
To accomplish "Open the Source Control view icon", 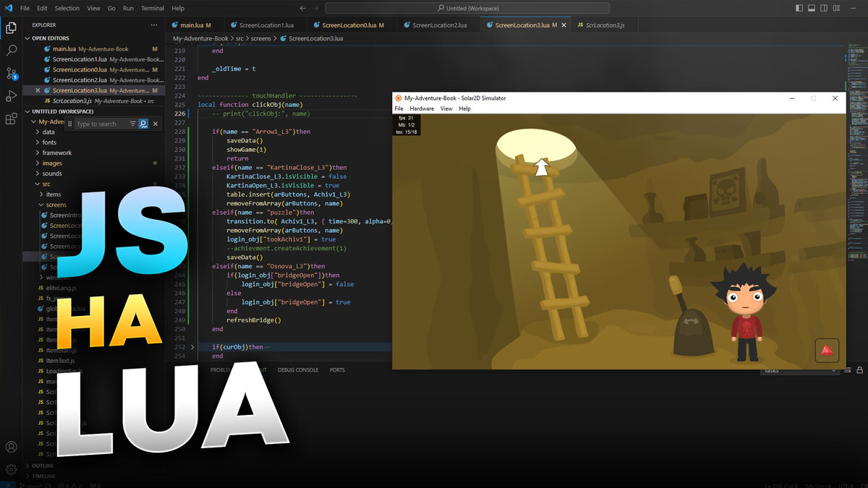I will pos(12,73).
